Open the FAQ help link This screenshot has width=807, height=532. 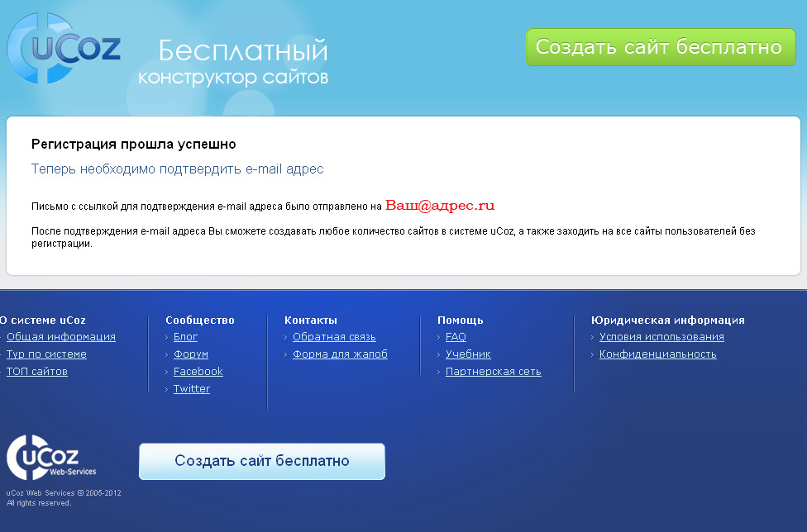[x=456, y=337]
